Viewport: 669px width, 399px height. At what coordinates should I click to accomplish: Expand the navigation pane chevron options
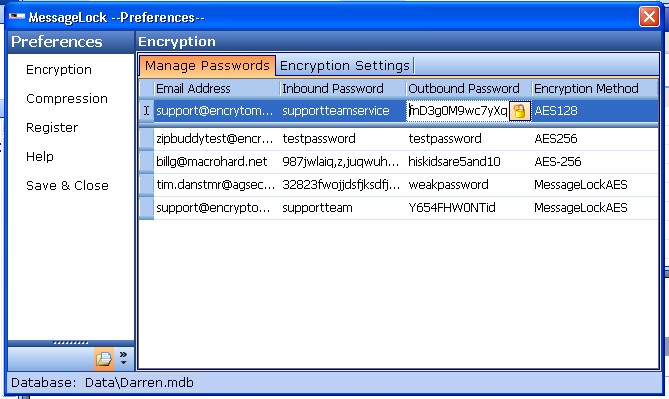[x=124, y=358]
